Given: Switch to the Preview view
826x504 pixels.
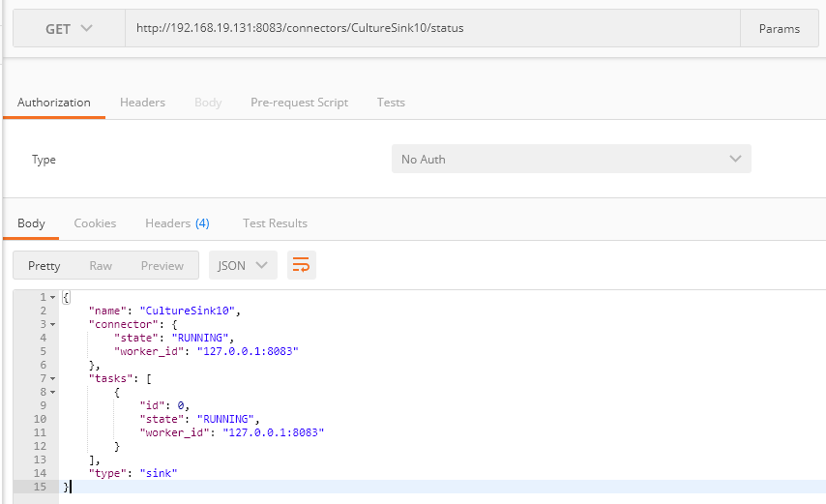Looking at the screenshot, I should click(162, 265).
